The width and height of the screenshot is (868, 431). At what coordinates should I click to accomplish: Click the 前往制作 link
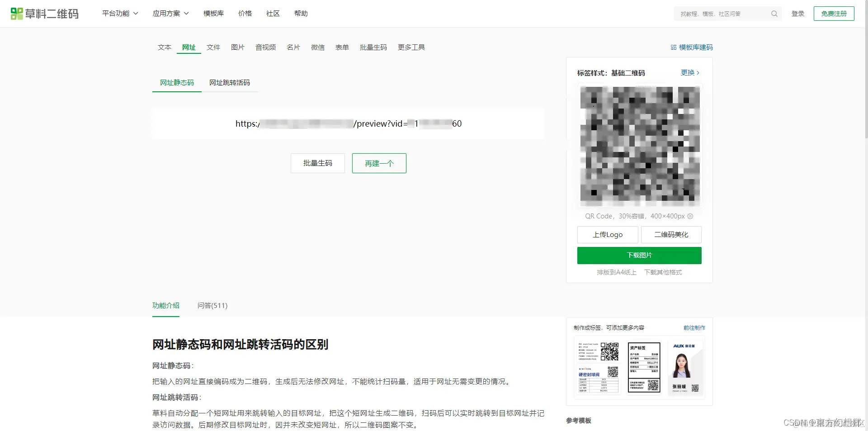pyautogui.click(x=694, y=327)
